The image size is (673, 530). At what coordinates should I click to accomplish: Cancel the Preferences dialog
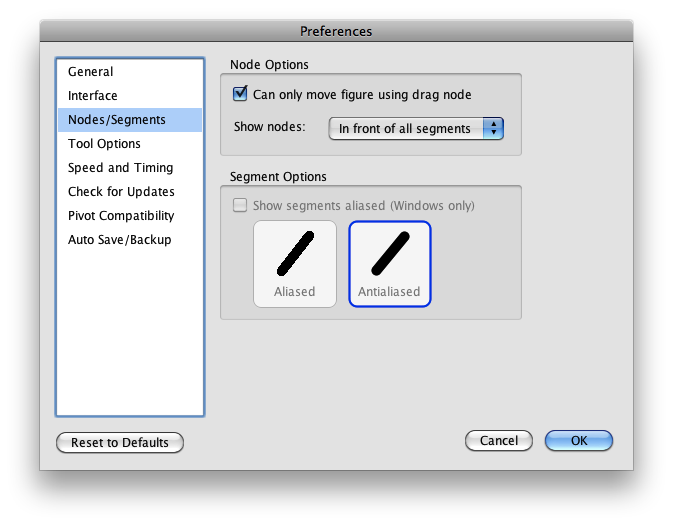point(499,441)
